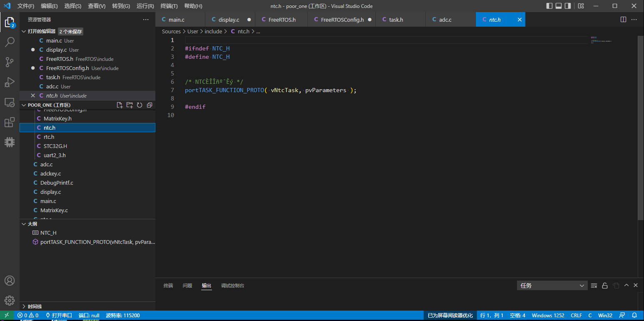The width and height of the screenshot is (644, 321).
Task: Open explorer panel more actions menu
Action: point(146,20)
